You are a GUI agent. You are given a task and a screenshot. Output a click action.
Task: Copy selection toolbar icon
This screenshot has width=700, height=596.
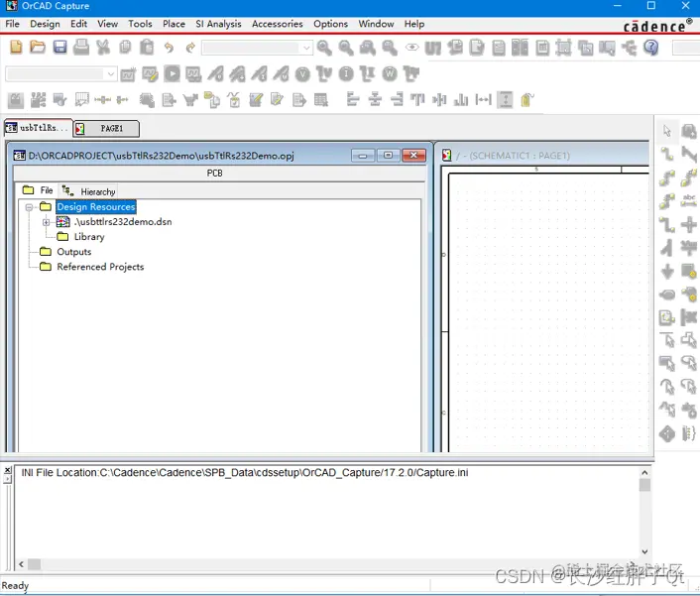(126, 47)
